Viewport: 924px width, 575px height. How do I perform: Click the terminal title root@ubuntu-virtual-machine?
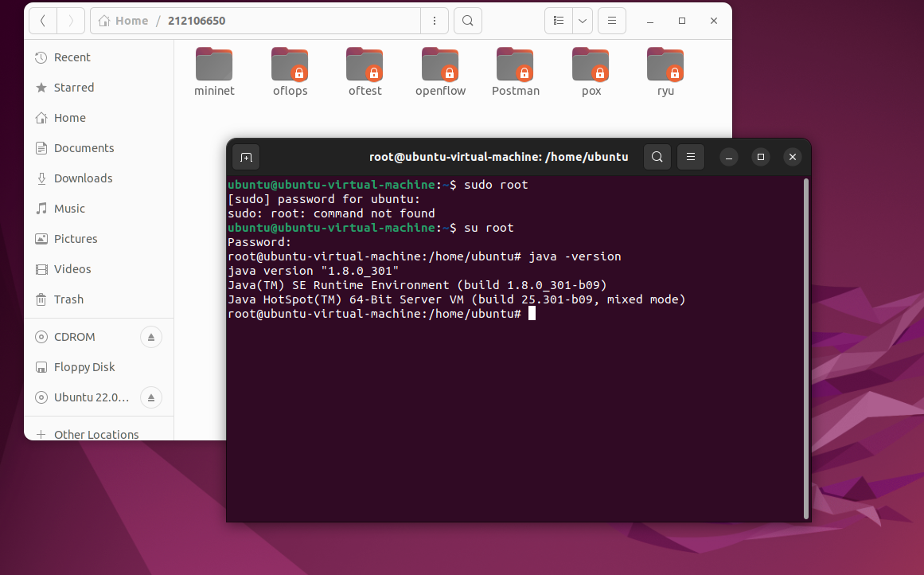tap(498, 157)
